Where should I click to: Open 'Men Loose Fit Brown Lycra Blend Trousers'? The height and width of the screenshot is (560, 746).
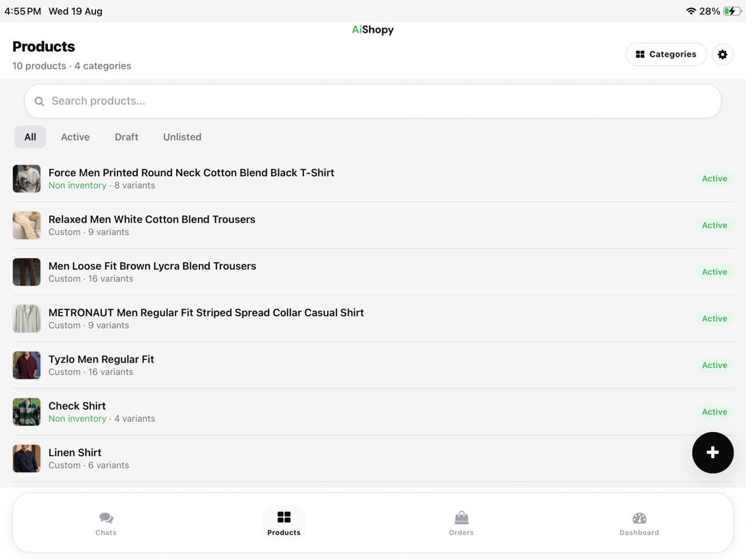(x=152, y=266)
